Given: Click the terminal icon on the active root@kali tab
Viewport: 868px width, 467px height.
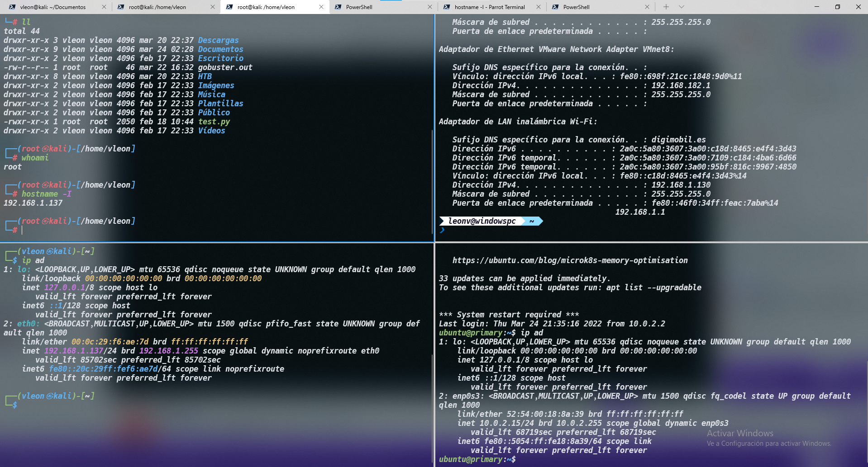Looking at the screenshot, I should [x=229, y=7].
